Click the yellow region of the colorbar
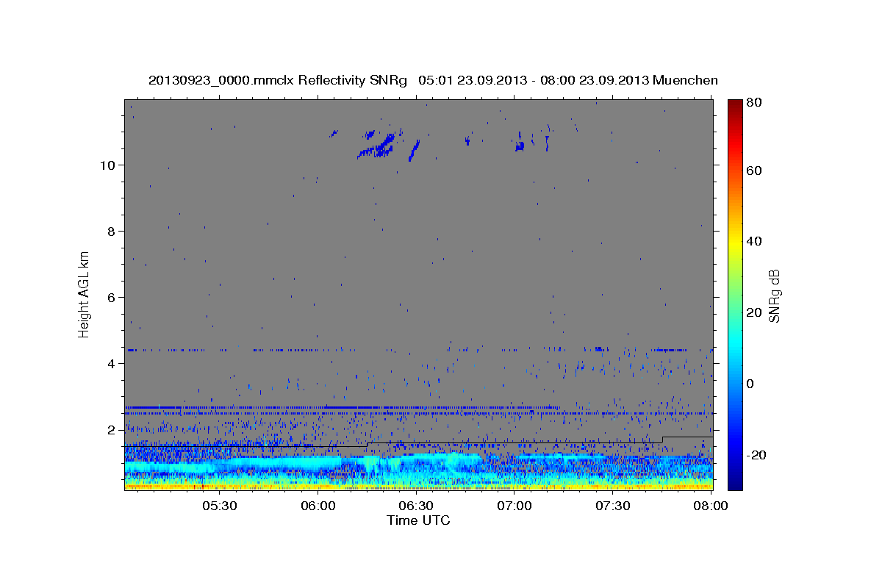 (735, 243)
